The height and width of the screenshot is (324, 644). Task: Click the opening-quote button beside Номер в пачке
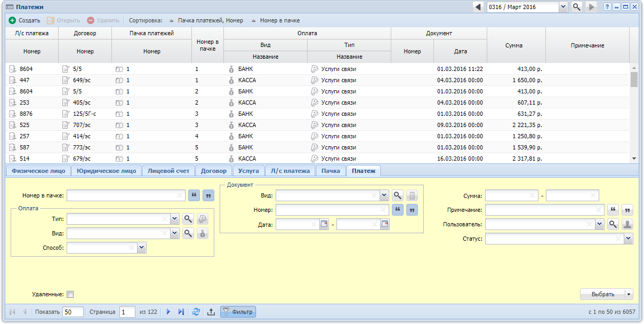(x=194, y=195)
